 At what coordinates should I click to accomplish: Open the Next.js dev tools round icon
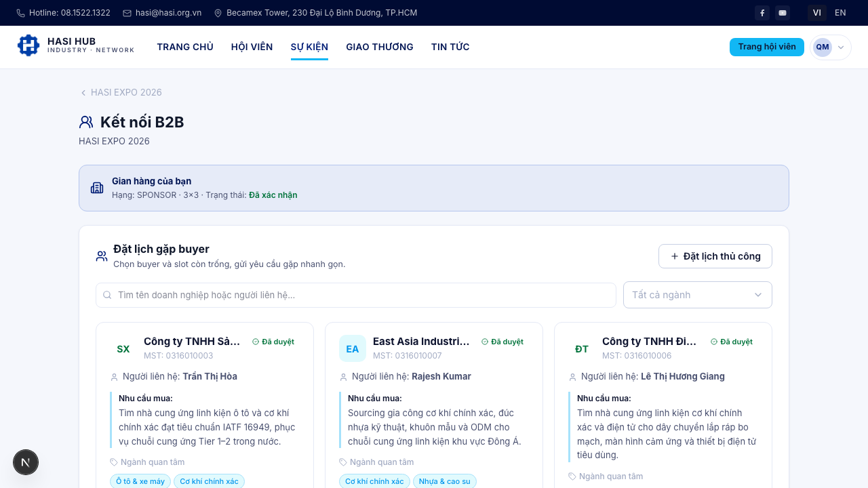point(26,462)
